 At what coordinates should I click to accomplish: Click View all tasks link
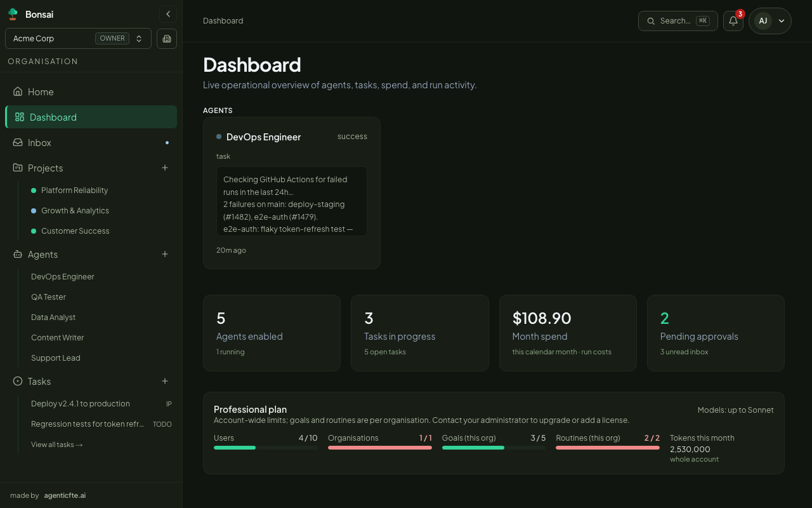pyautogui.click(x=57, y=444)
